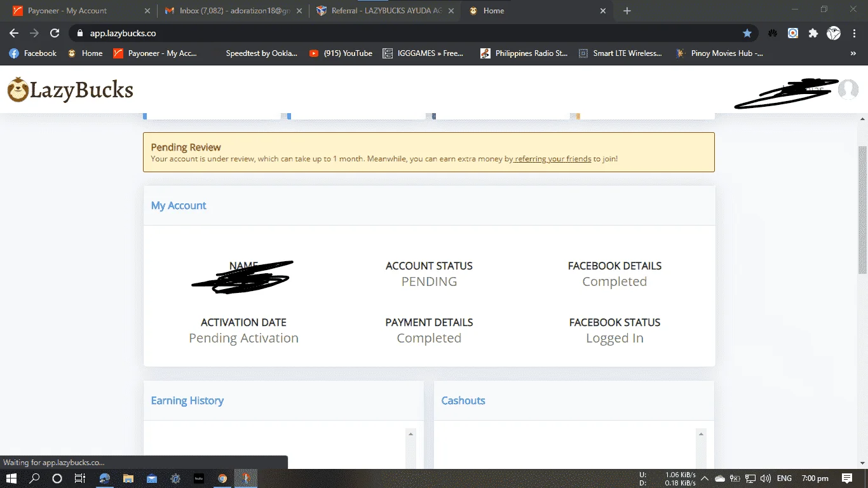
Task: Open Task View on the taskbar
Action: click(x=79, y=478)
